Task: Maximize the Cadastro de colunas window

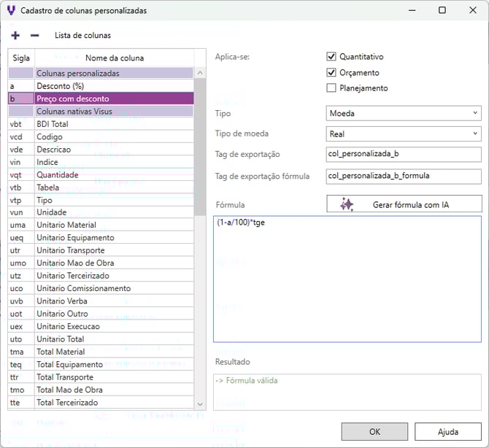Action: (x=442, y=10)
